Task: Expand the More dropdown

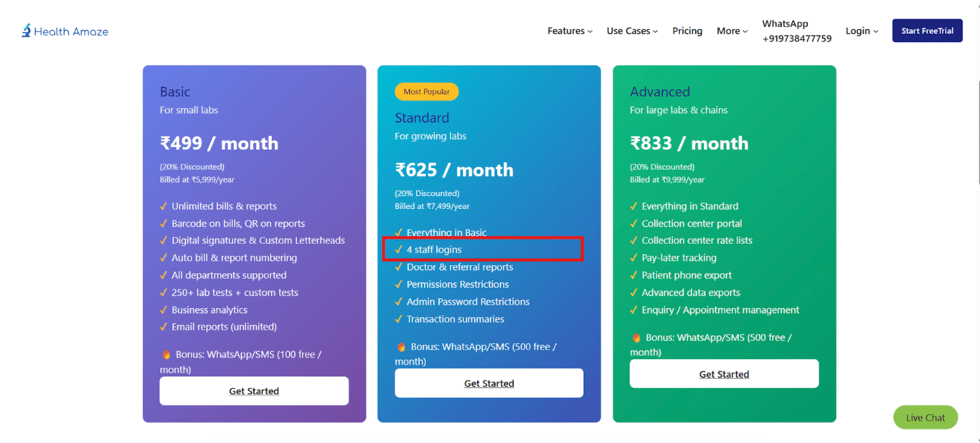Action: (x=731, y=30)
